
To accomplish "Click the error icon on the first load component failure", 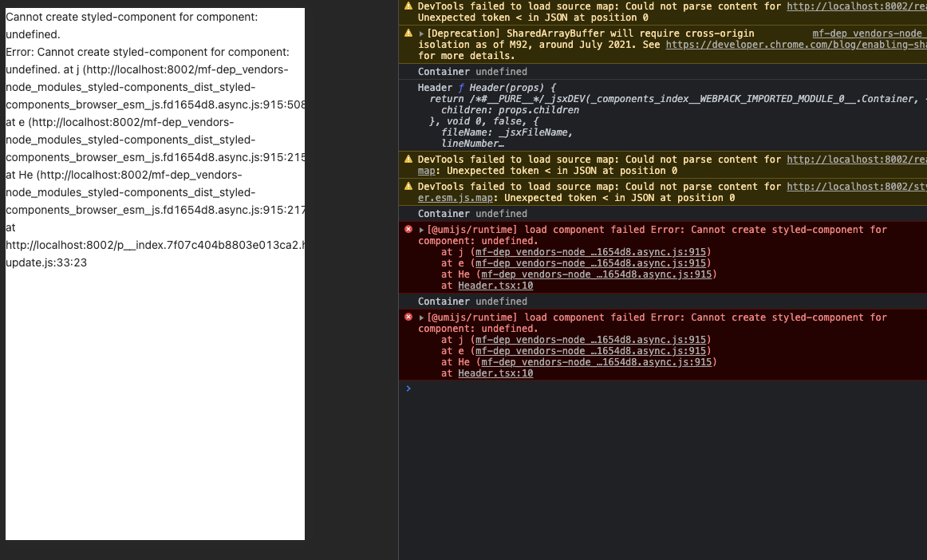I will pos(408,230).
